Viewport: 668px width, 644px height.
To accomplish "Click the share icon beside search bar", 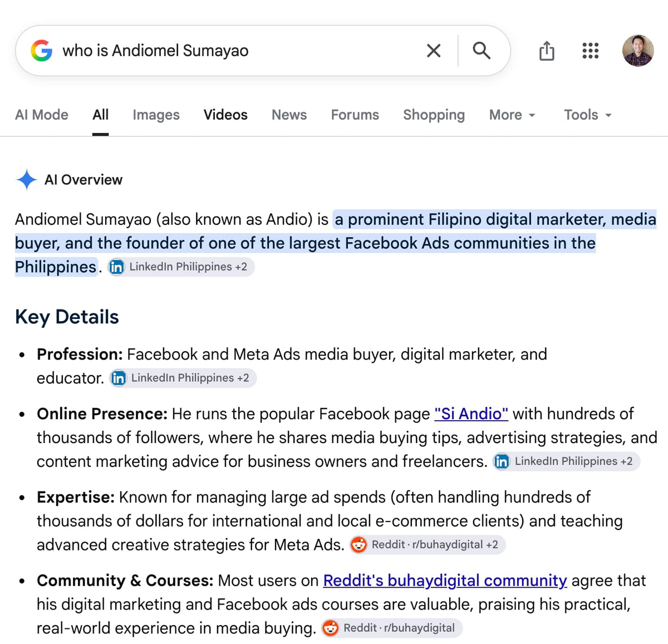I will (x=547, y=51).
